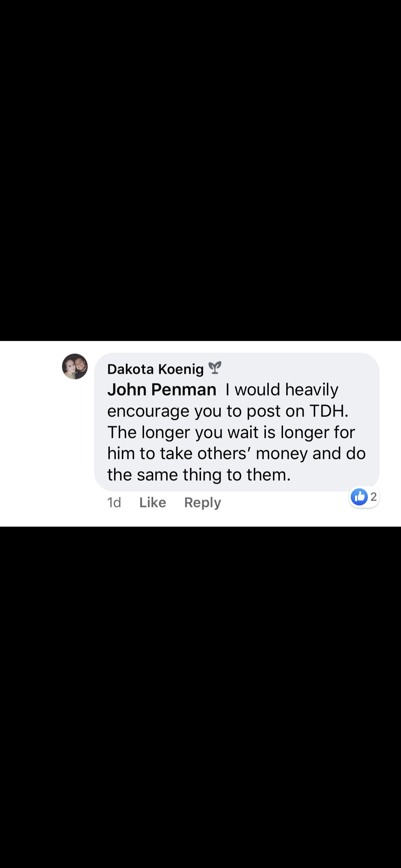Tap the blue thumbs-up reaction icon

pos(359,497)
